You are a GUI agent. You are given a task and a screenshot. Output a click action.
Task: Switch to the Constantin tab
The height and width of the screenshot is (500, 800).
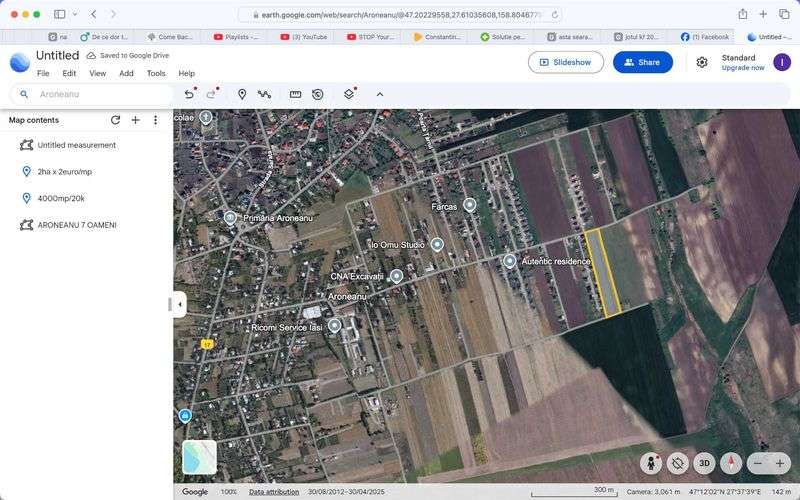[437, 37]
